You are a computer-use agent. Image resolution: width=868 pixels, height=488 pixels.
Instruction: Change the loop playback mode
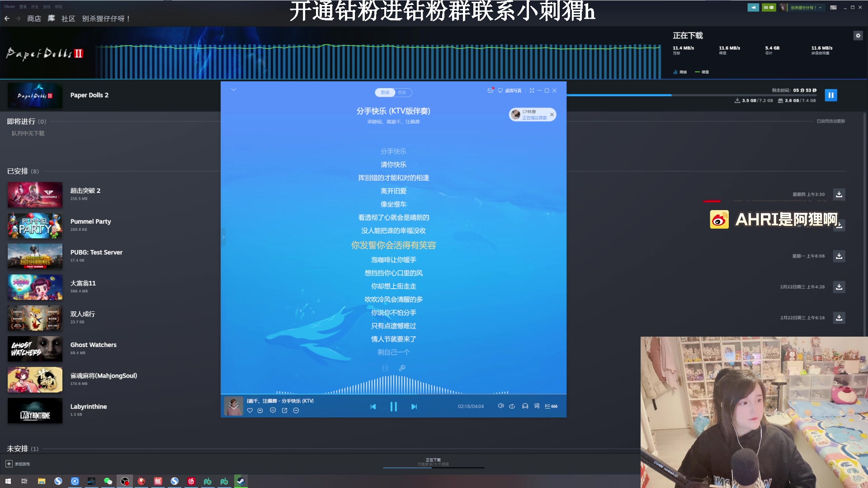tap(512, 406)
